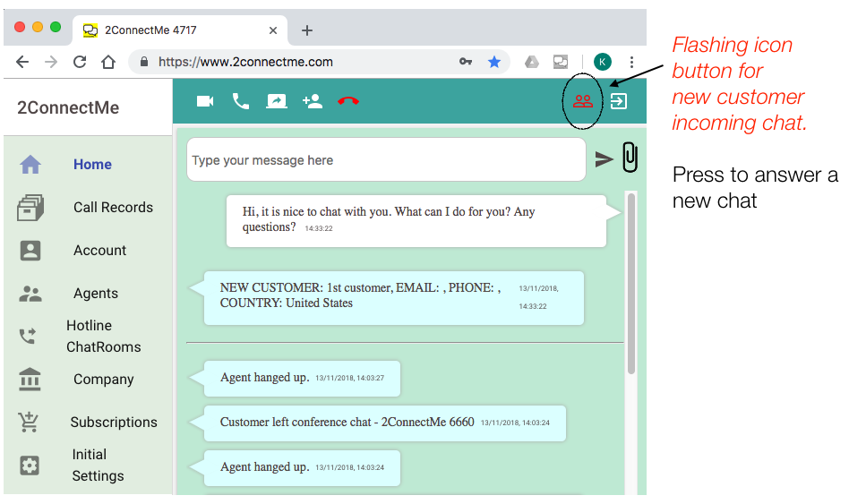
Task: Bookmark page with the star icon
Action: click(x=493, y=62)
